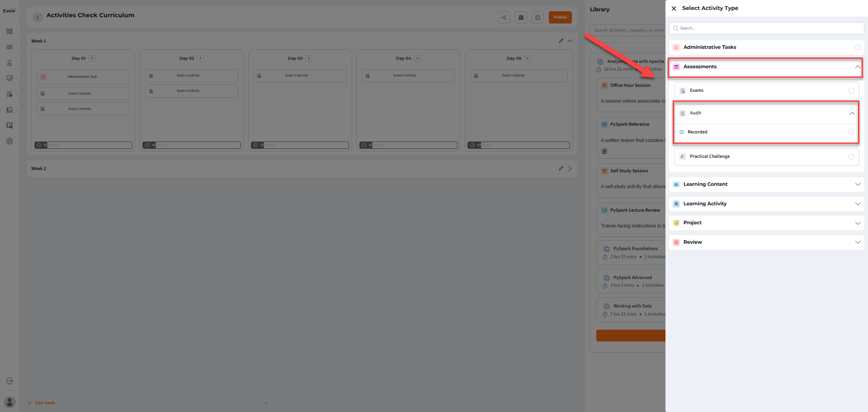Click the share icon in the curriculum header

tap(504, 18)
